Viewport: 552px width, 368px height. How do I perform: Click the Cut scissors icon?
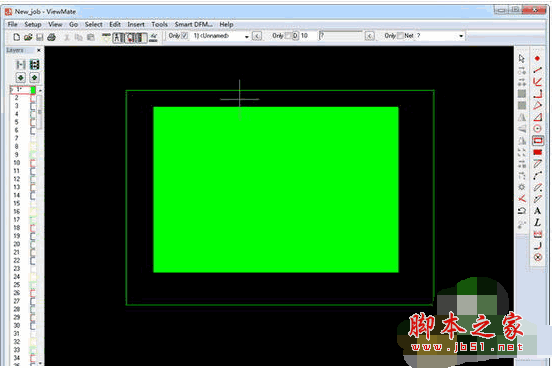67,37
